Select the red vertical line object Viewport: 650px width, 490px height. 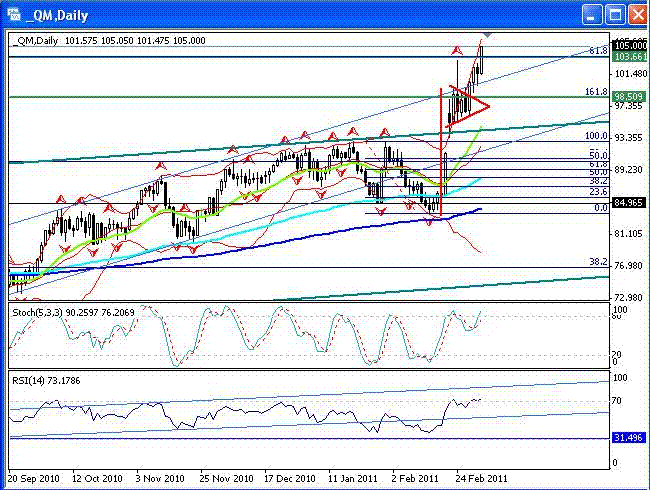[x=441, y=151]
